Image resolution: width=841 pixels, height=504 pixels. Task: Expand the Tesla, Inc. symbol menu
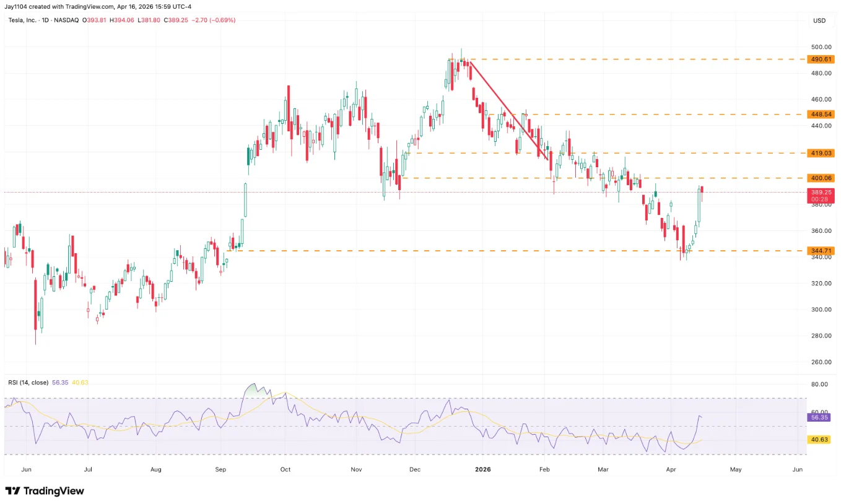click(22, 20)
